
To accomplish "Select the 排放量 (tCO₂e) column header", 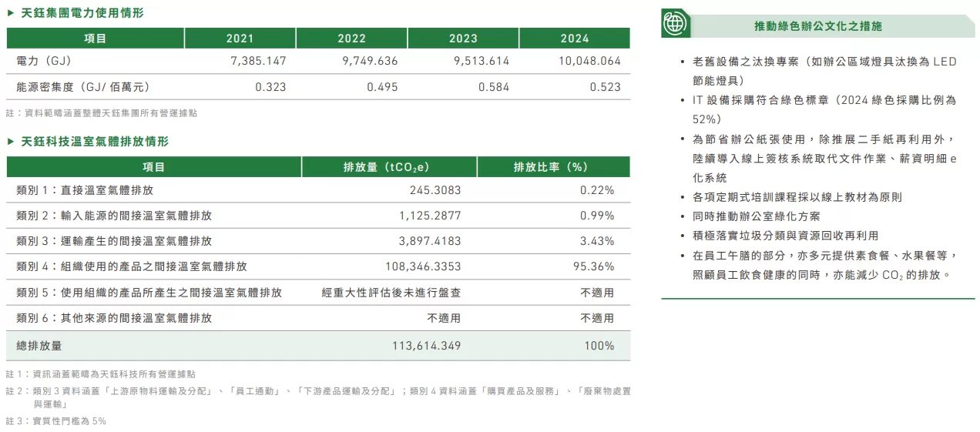I will 388,167.
